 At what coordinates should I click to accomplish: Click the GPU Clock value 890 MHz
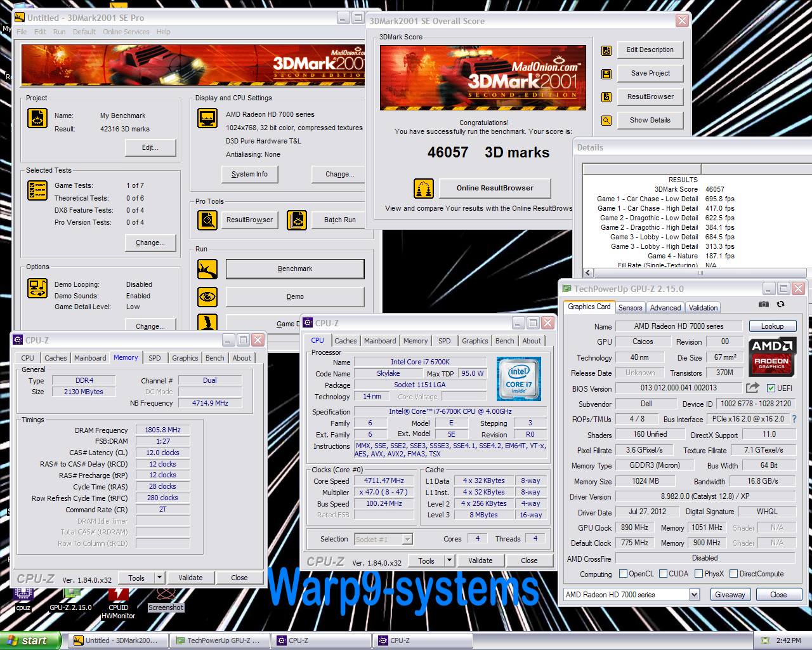coord(634,527)
